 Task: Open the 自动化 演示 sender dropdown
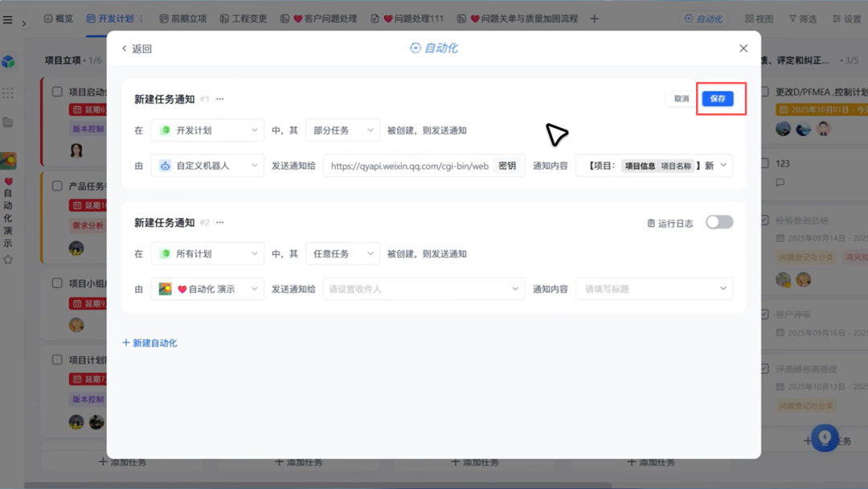(x=207, y=289)
